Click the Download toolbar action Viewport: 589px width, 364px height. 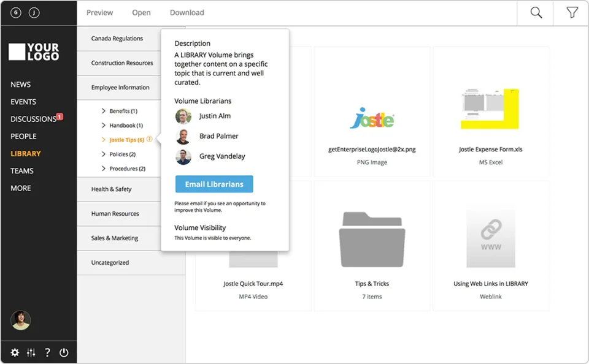(x=187, y=13)
